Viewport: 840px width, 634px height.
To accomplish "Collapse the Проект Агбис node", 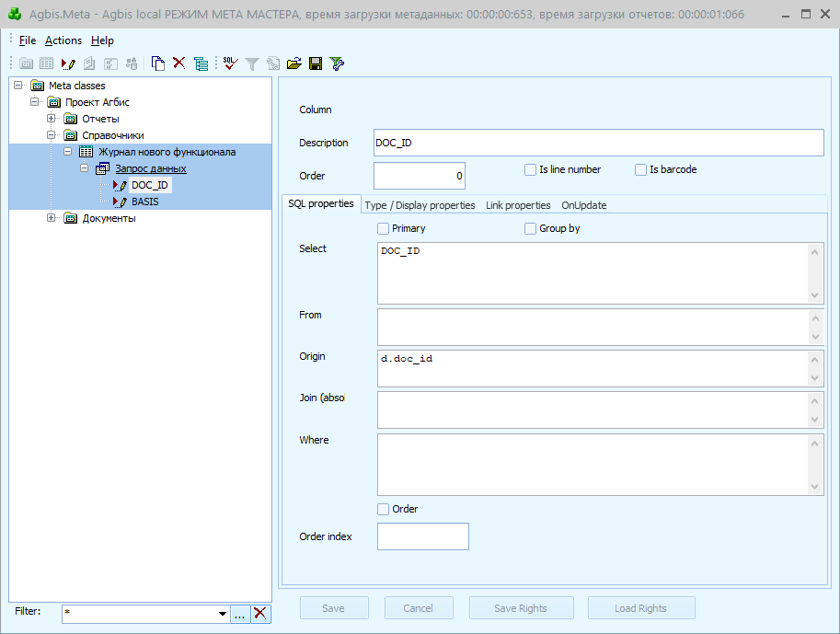I will [35, 101].
